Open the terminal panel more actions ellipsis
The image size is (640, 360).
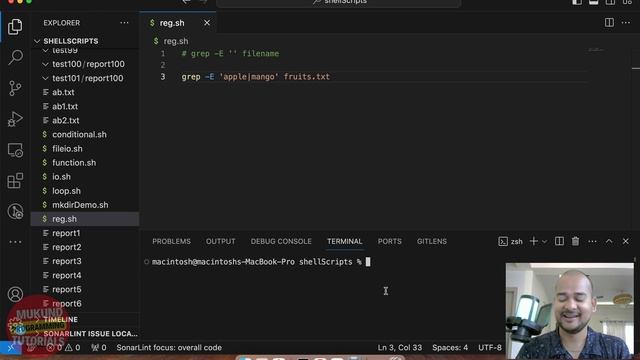592,242
